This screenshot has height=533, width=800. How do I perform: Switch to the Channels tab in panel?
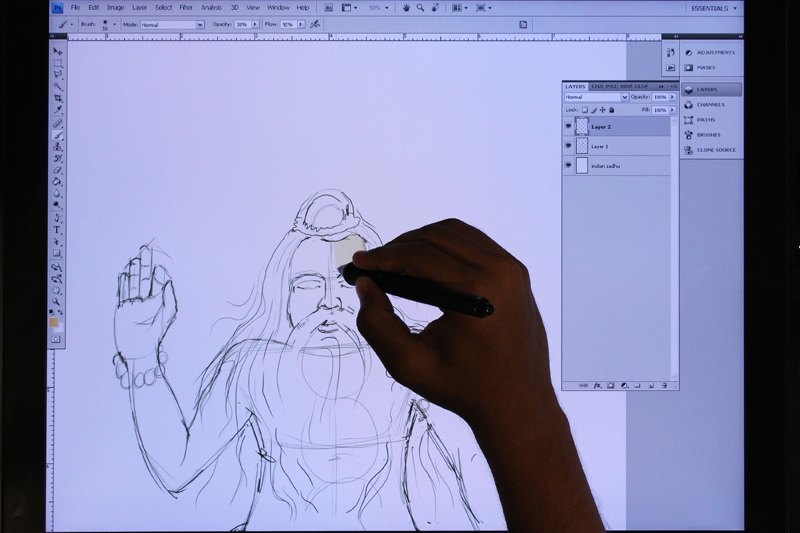point(597,86)
